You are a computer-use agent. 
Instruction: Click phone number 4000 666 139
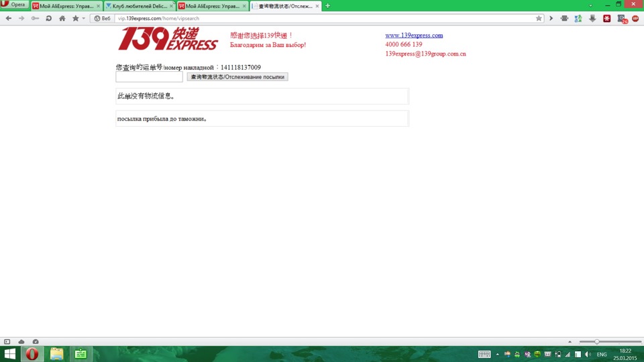pos(404,44)
